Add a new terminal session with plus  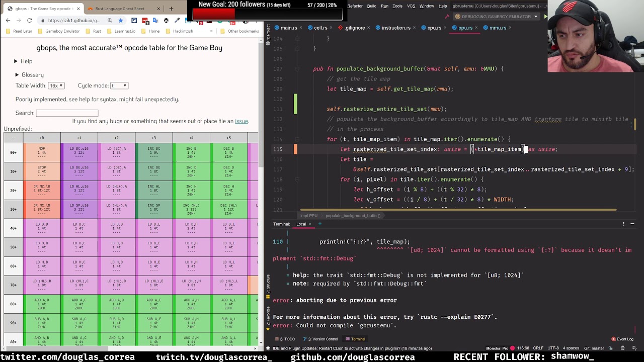tap(319, 224)
